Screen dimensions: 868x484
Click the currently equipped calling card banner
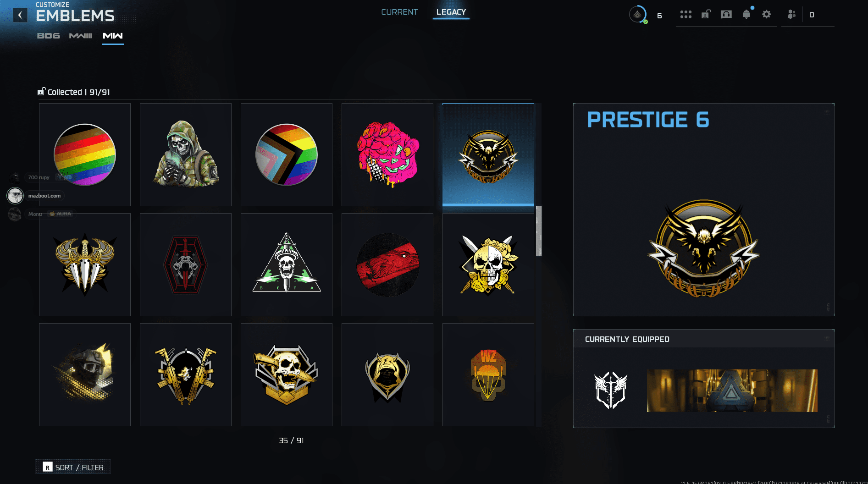(732, 390)
